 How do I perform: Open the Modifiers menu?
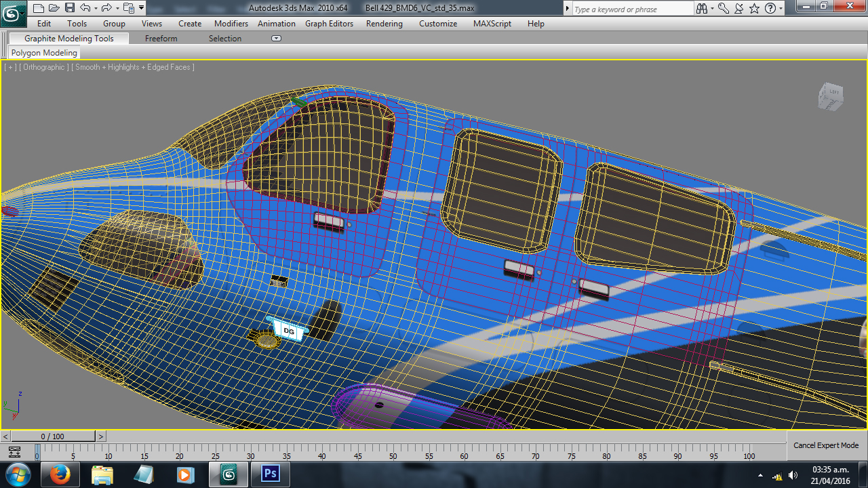click(231, 24)
